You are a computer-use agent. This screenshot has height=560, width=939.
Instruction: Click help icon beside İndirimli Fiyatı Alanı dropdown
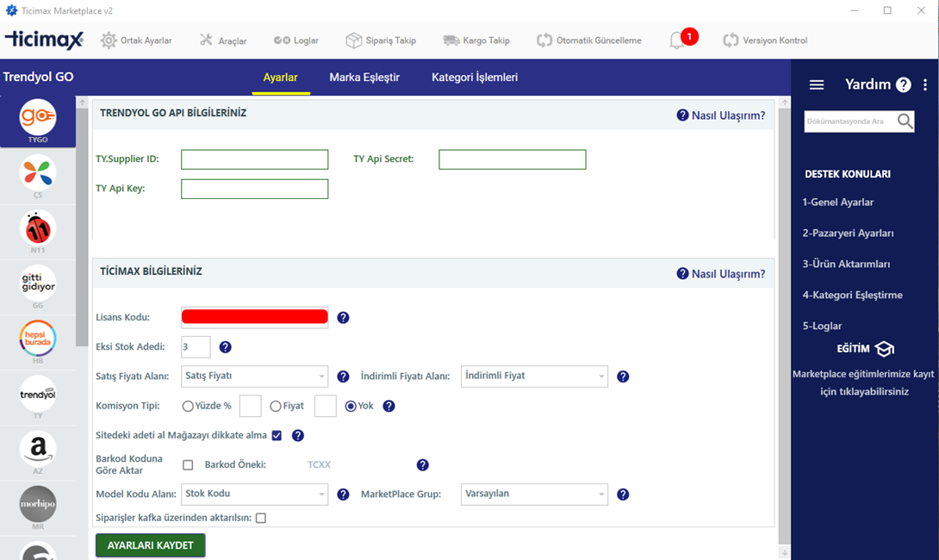click(x=623, y=376)
